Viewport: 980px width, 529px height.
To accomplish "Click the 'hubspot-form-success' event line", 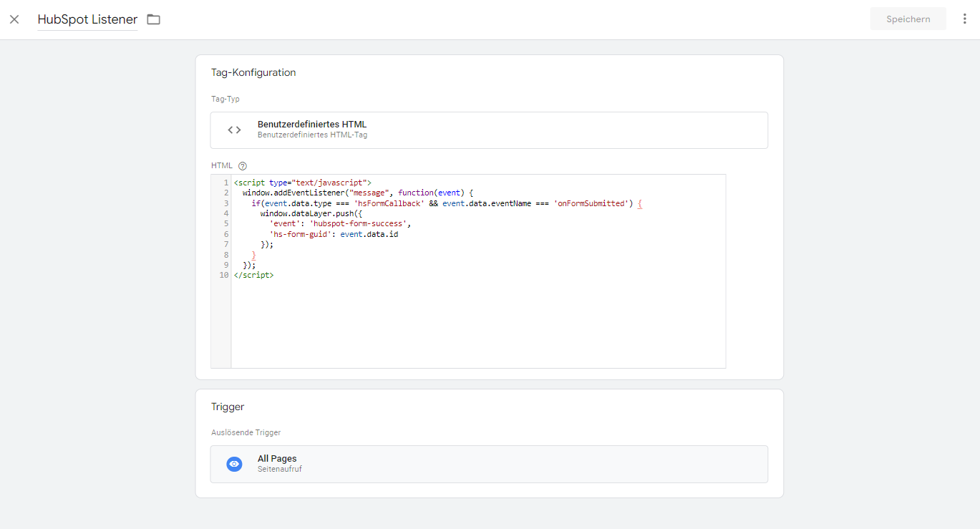I will point(340,223).
